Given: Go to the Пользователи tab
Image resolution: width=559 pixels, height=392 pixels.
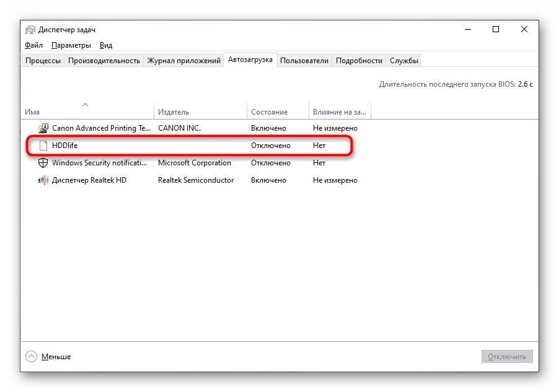Looking at the screenshot, I should [x=304, y=61].
